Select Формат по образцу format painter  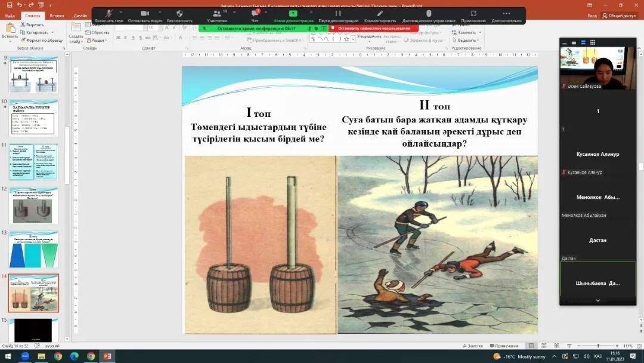pos(42,40)
